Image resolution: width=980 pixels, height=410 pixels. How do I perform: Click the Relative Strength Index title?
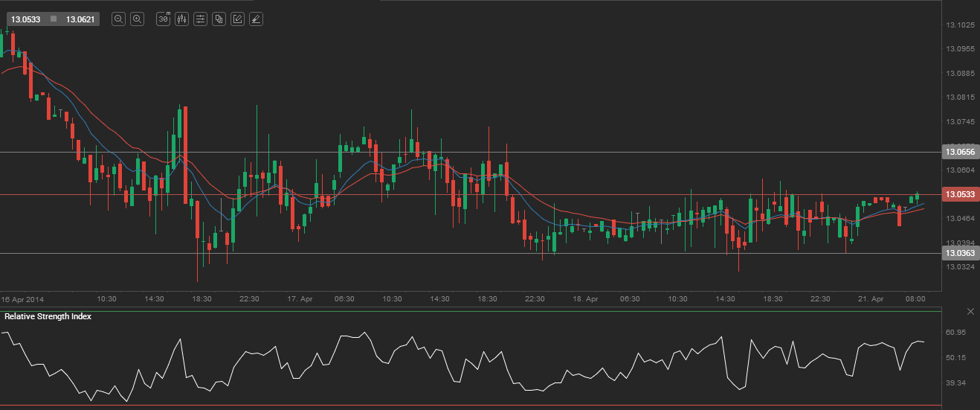coord(48,316)
